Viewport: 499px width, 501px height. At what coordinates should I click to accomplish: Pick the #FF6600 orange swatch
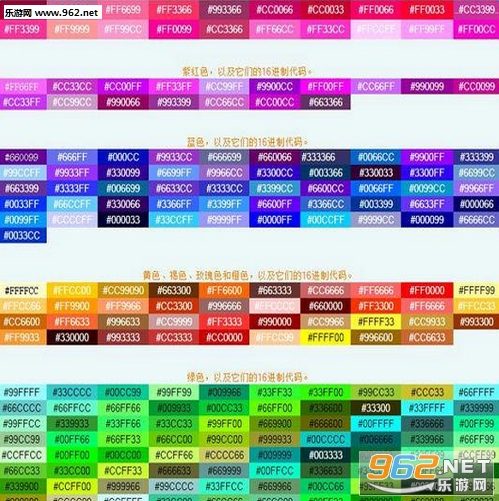pos(224,290)
